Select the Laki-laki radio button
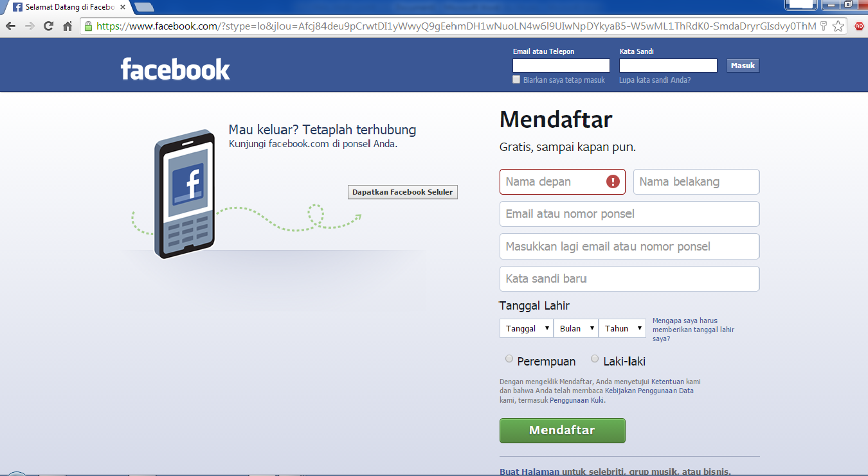Viewport: 868px width, 476px height. 595,358
